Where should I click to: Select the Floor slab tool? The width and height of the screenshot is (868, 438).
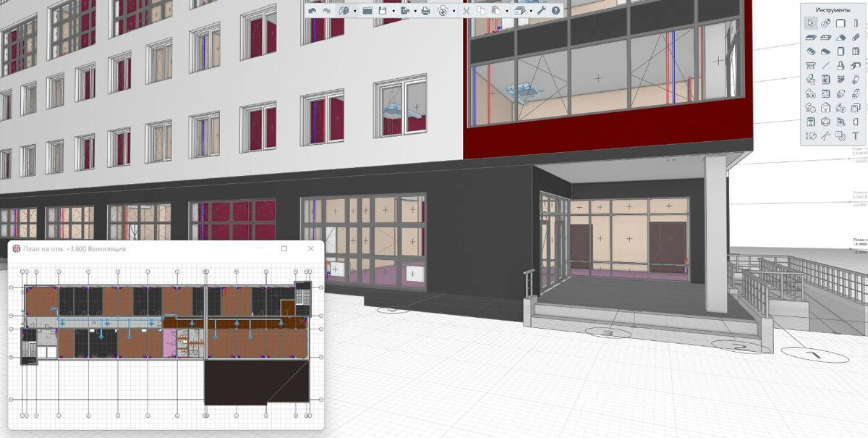tap(811, 37)
